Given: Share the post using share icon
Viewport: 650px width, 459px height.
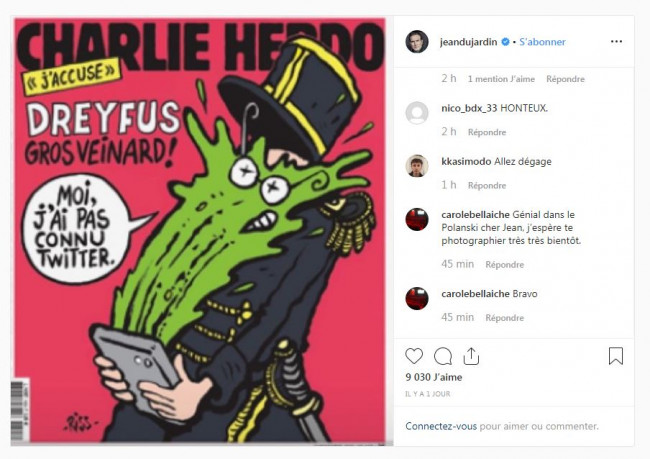Looking at the screenshot, I should (471, 356).
